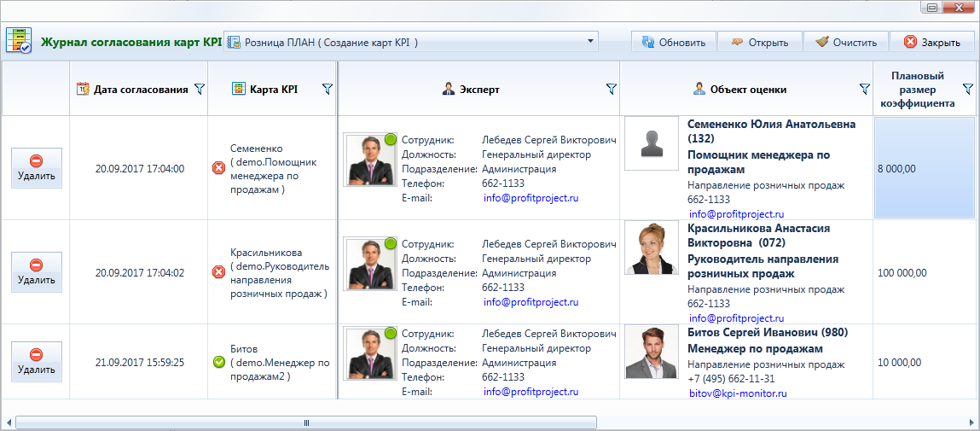Click expert e-mail link in Битов row

[531, 392]
